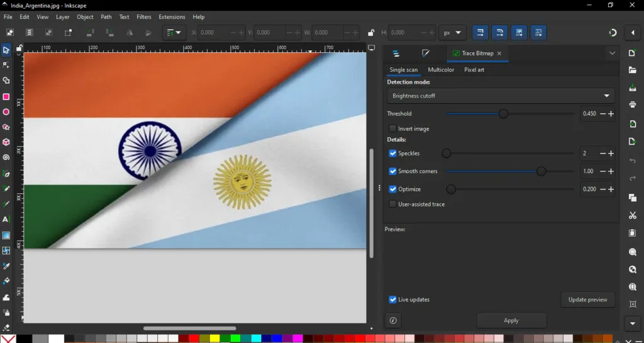Click the Paste clipboard command icon
Viewport: 644px width, 343px height.
633,233
